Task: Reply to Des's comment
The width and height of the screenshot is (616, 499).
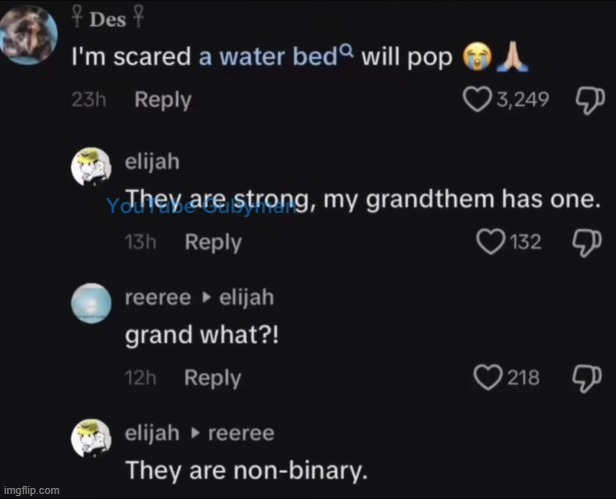Action: (163, 100)
